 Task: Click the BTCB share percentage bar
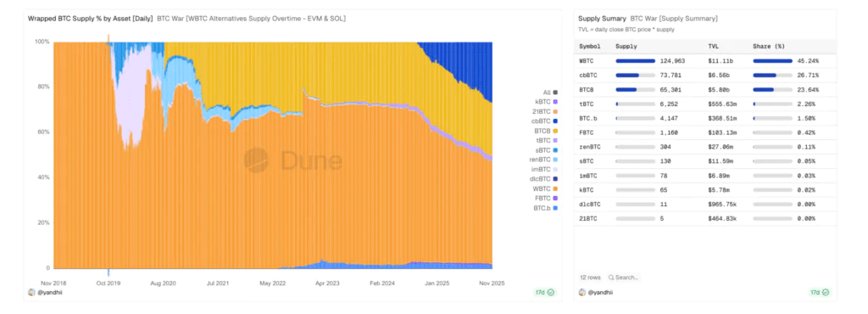(x=773, y=90)
